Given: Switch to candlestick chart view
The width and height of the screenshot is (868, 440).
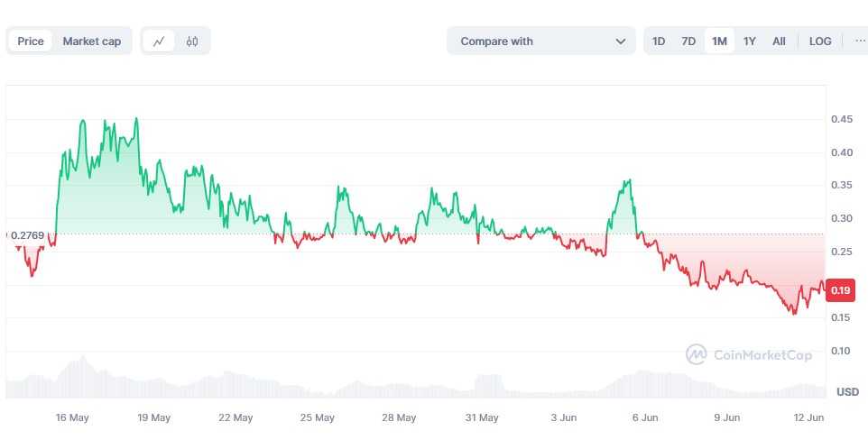Looking at the screenshot, I should click(192, 41).
